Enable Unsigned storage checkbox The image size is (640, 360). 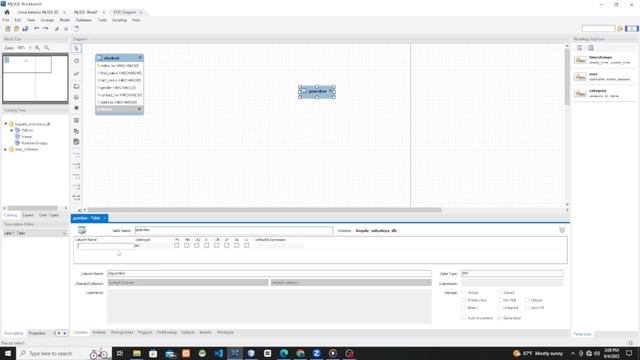[500, 307]
